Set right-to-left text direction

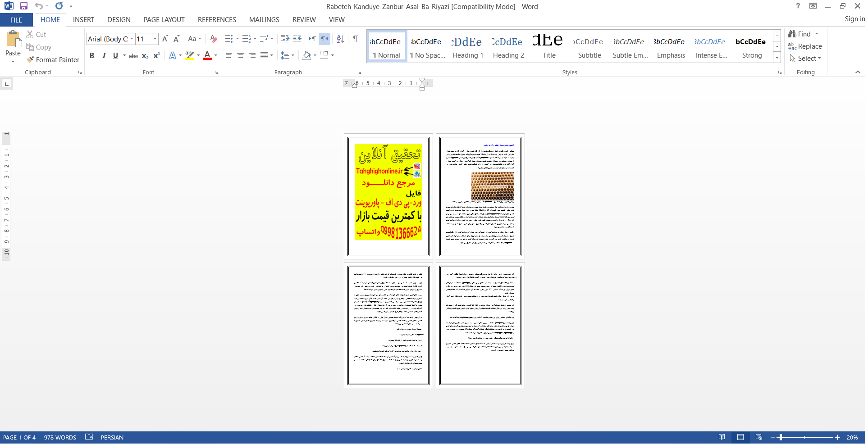tap(324, 39)
